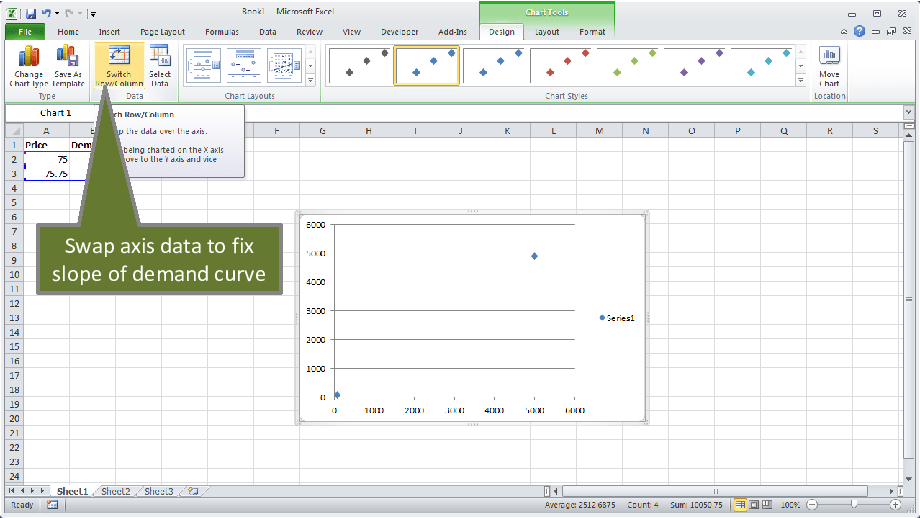The width and height of the screenshot is (920, 518).
Task: Choose the highlighted blue chart style
Action: click(427, 65)
